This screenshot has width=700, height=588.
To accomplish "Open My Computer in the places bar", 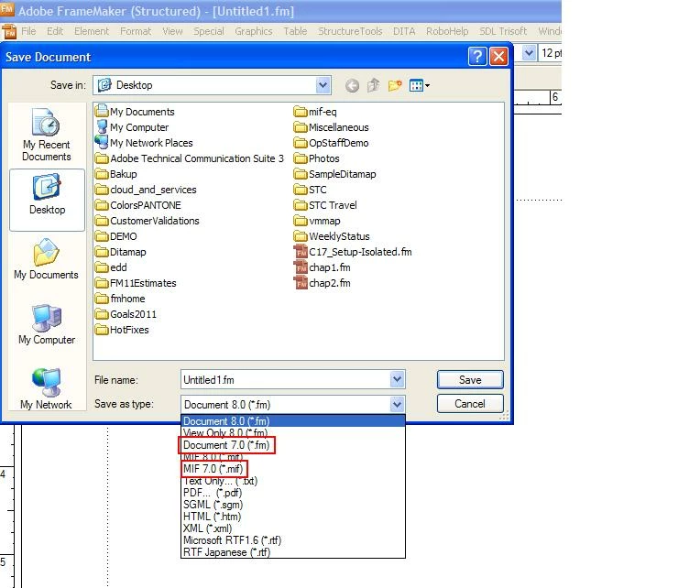I will 47,324.
